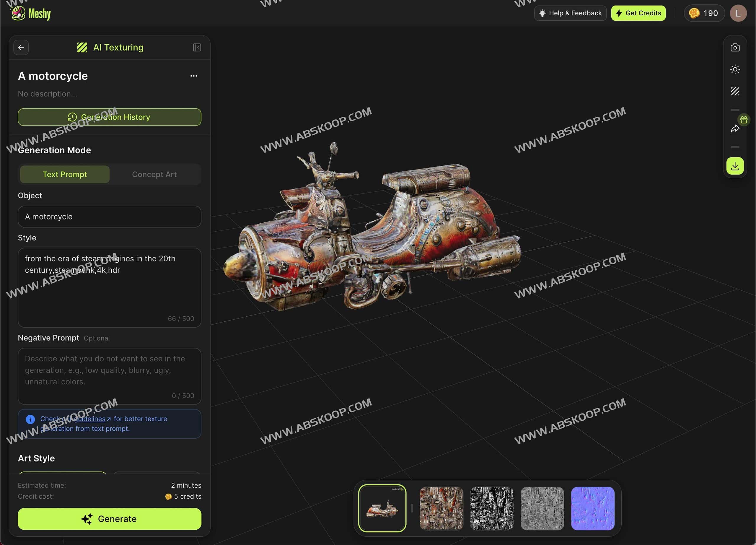The width and height of the screenshot is (756, 545).
Task: Navigate back with the left arrow button
Action: (x=21, y=47)
